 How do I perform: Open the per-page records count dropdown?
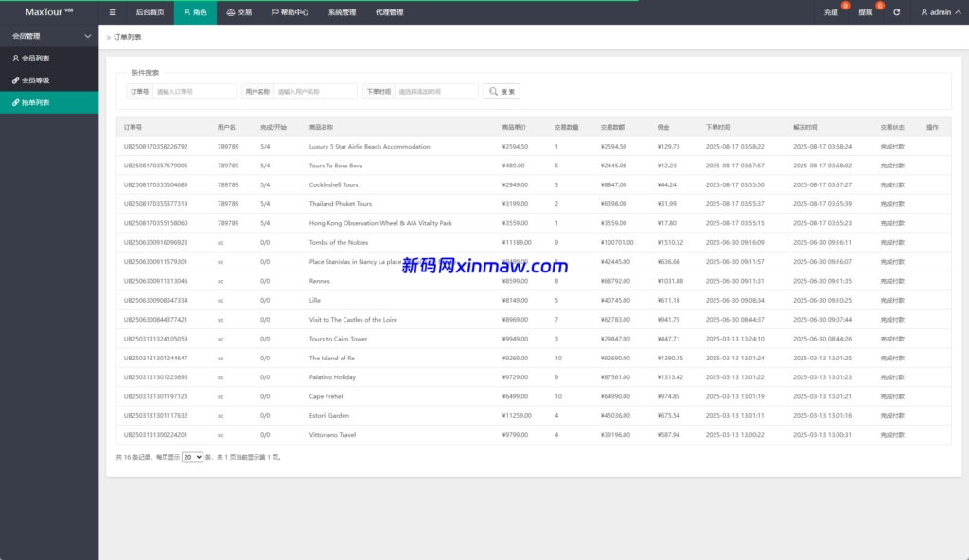[192, 457]
